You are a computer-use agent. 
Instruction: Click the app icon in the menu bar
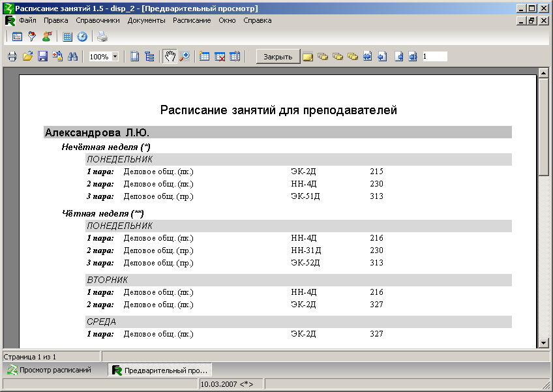[10, 21]
